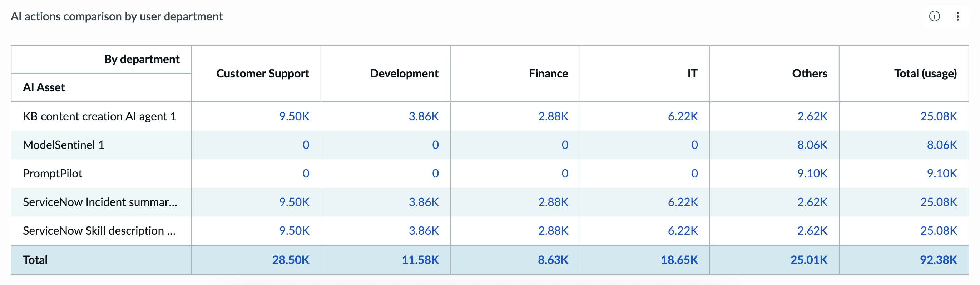Open Customer Support total 28.50K value
The width and height of the screenshot is (980, 285).
(291, 260)
